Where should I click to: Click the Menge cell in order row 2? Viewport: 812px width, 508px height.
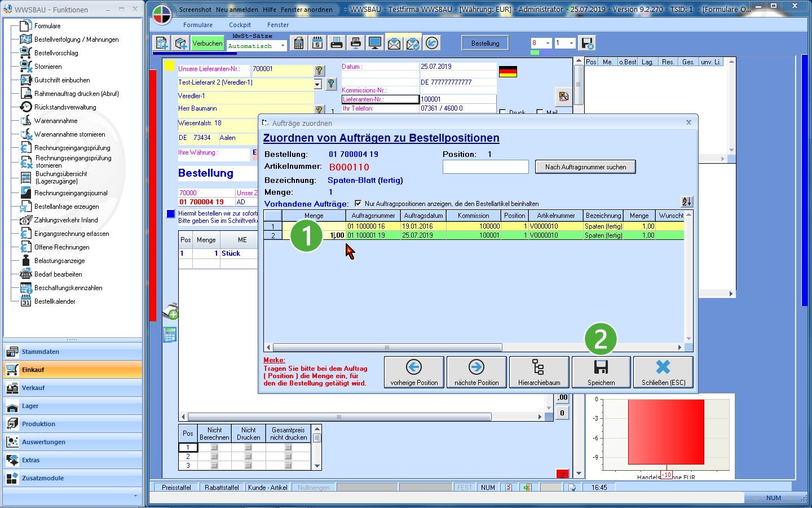(314, 235)
